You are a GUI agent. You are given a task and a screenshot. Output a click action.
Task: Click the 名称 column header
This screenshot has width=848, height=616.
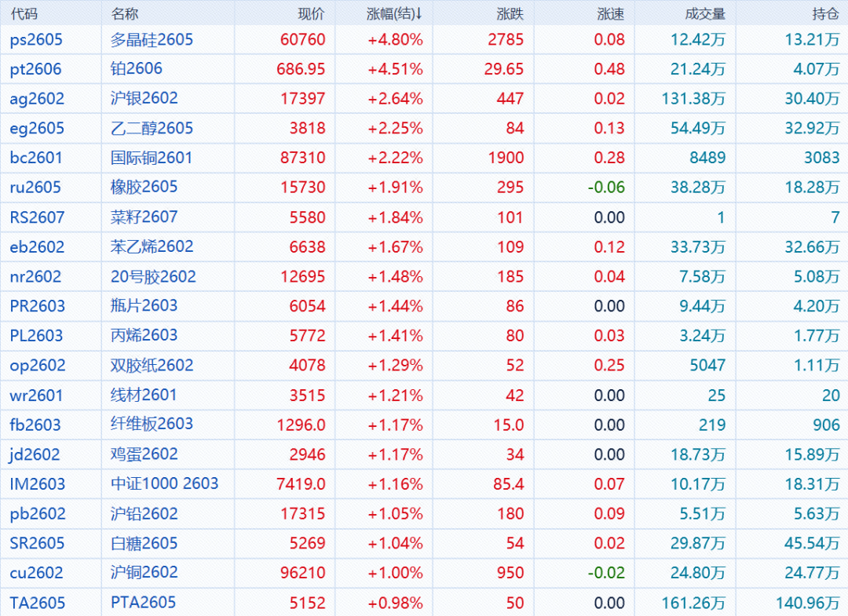click(124, 13)
